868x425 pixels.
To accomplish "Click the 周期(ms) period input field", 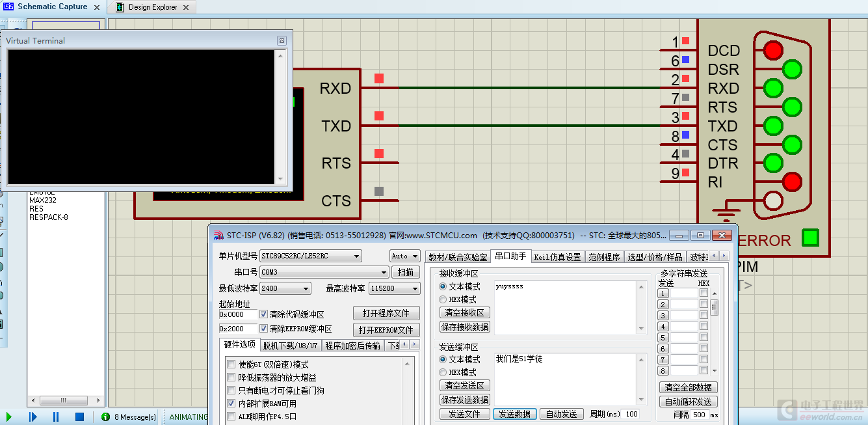I will point(630,414).
